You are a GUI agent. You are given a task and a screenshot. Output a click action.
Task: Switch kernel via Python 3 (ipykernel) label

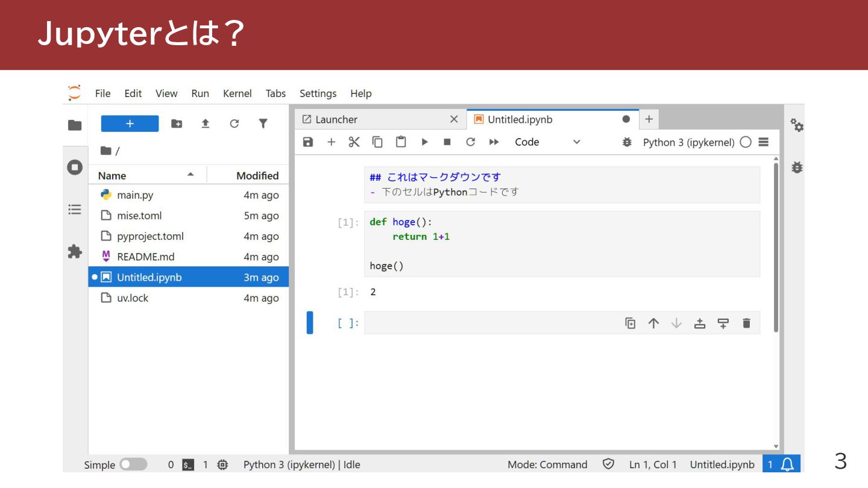[688, 142]
